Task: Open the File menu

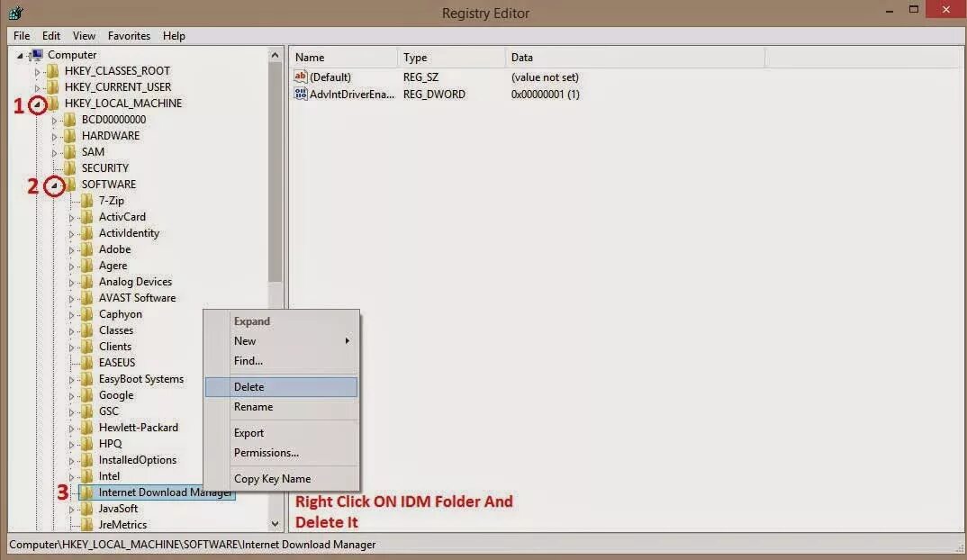Action: (x=22, y=36)
